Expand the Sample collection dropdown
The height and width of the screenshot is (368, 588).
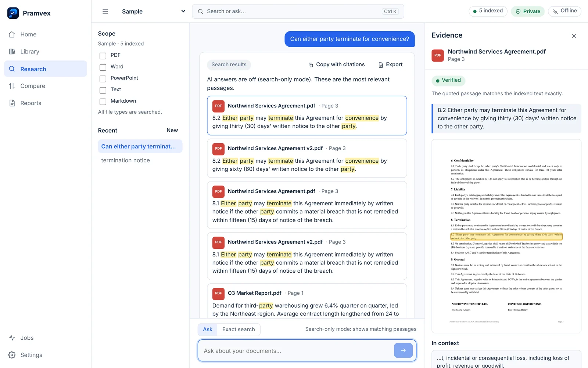pos(153,11)
